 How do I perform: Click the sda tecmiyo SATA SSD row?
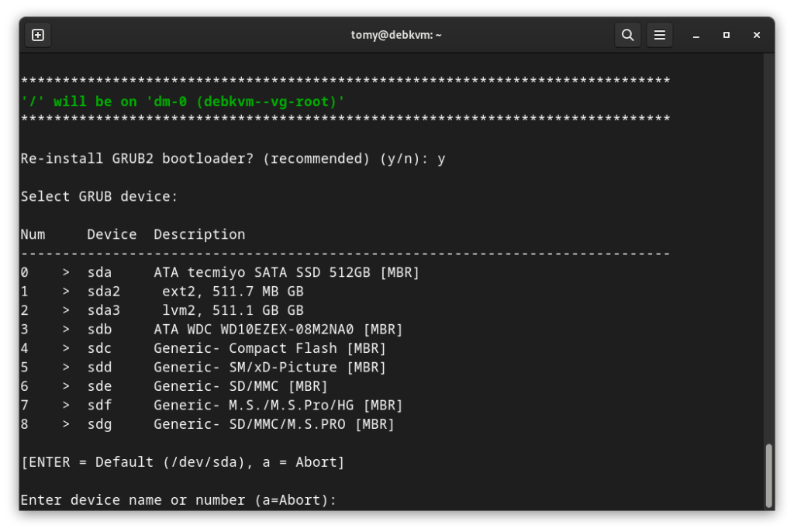220,272
